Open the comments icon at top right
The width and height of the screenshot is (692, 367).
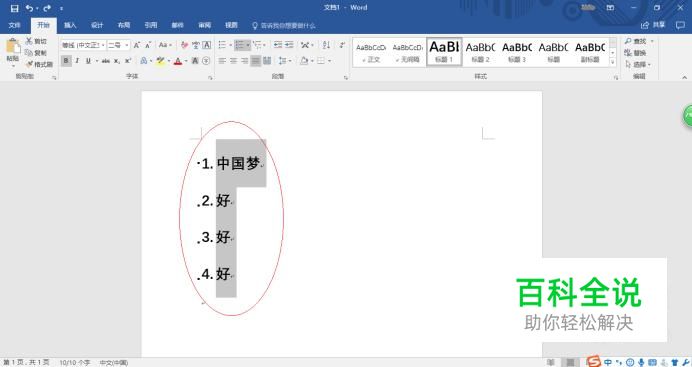click(680, 25)
